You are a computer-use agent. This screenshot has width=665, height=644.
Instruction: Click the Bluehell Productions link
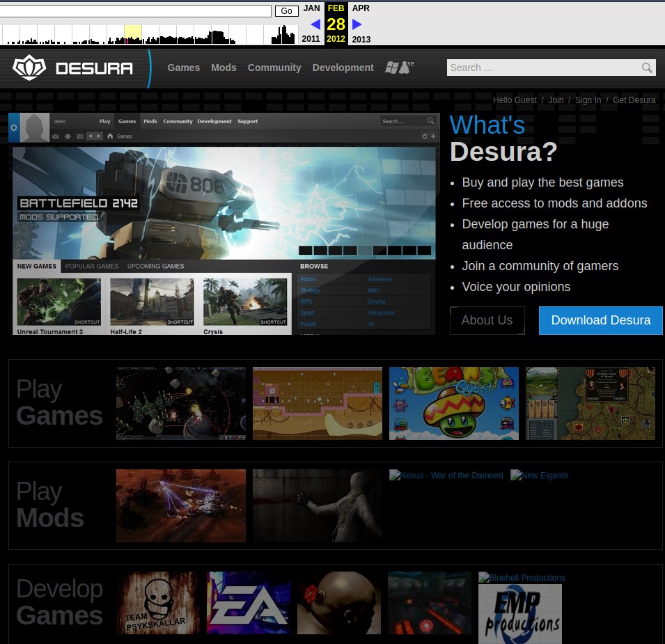coord(522,577)
